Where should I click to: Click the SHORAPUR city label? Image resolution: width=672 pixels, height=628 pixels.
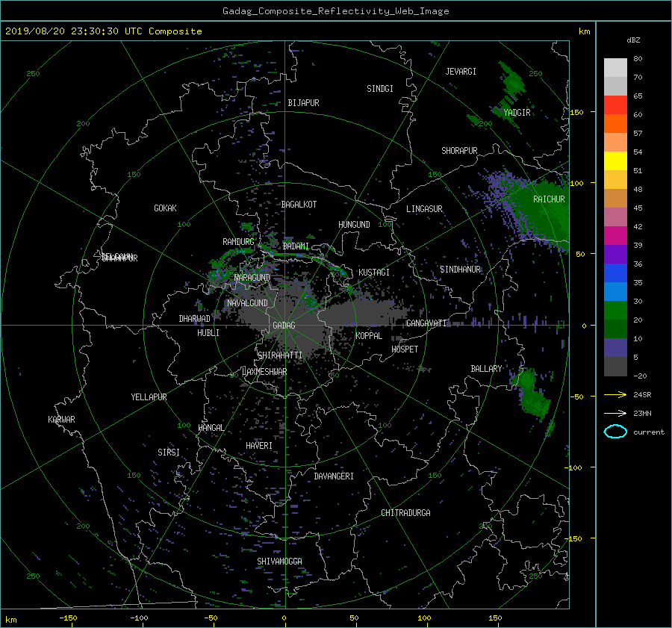459,150
